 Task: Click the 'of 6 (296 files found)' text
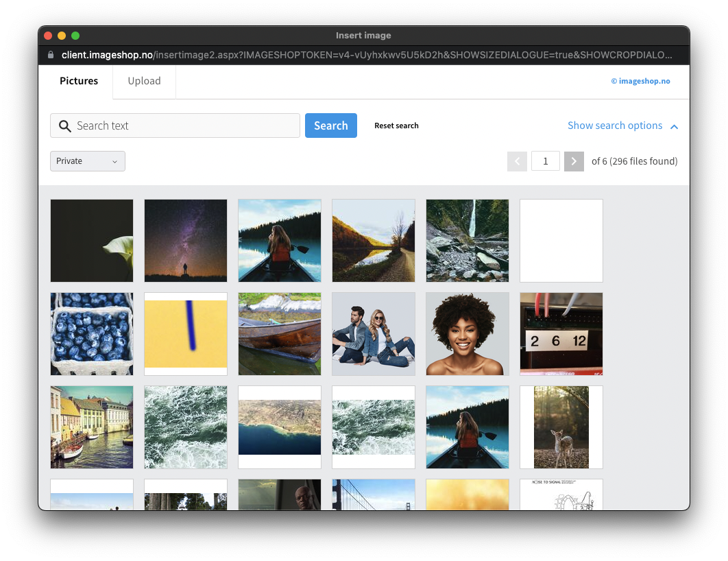pyautogui.click(x=634, y=161)
